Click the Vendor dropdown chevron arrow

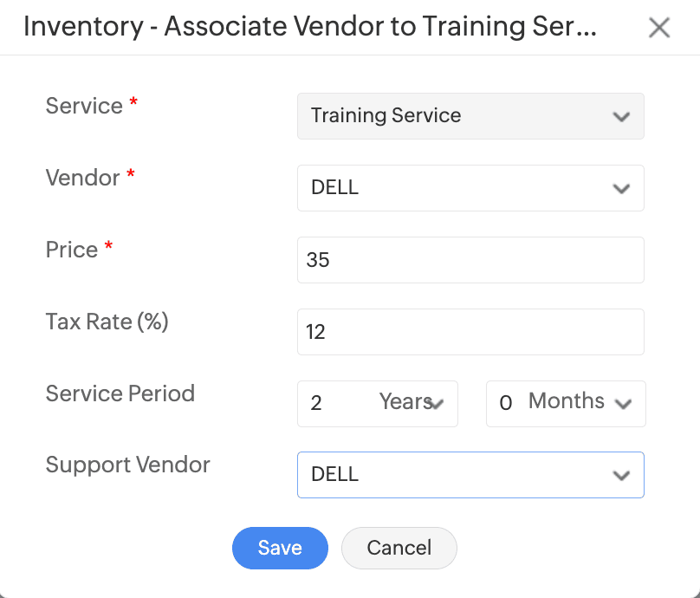point(621,189)
